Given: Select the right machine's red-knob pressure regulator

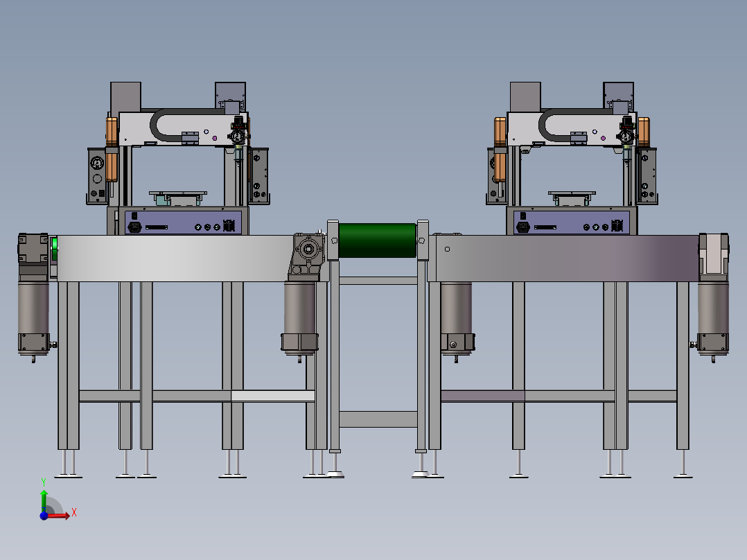Looking at the screenshot, I should point(626,131).
